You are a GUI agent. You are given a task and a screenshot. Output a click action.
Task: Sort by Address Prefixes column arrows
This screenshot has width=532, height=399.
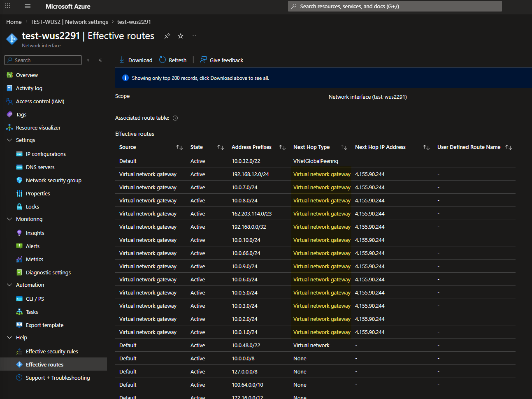[282, 147]
